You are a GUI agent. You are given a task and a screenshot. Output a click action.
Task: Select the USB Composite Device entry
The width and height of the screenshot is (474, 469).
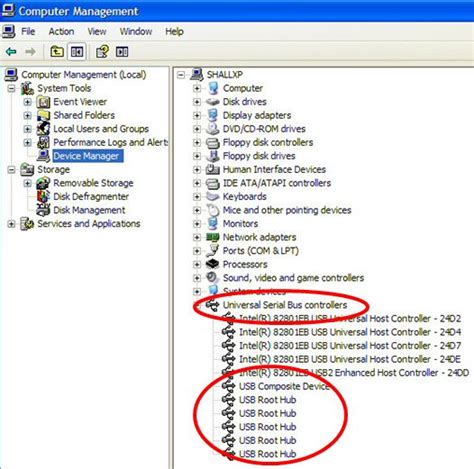[x=284, y=386]
